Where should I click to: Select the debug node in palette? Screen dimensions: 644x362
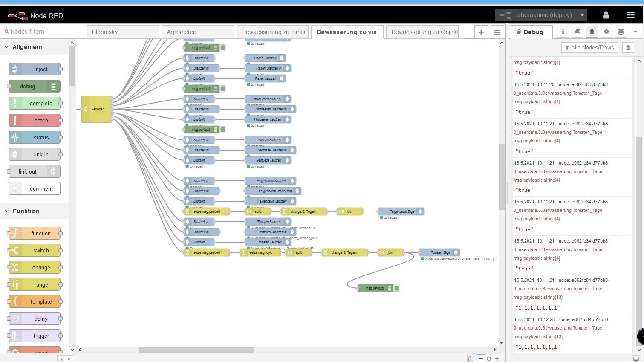point(35,86)
